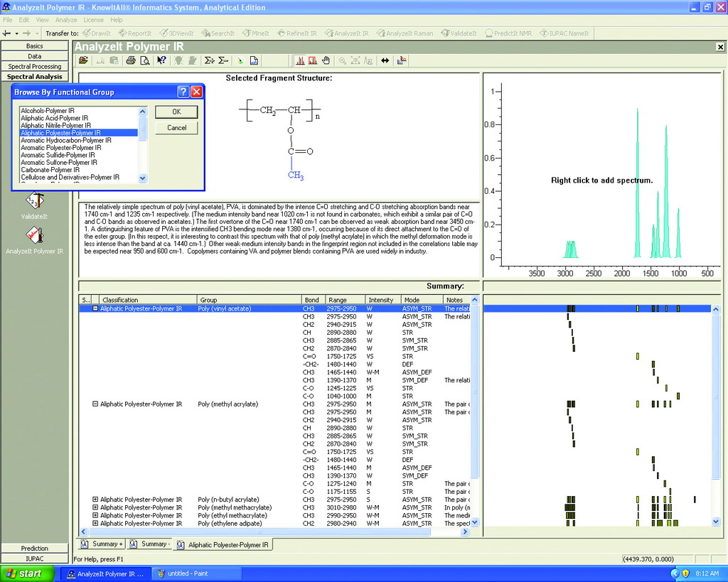Image resolution: width=728 pixels, height=582 pixels.
Task: Open the Basics sidebar section
Action: coord(34,46)
